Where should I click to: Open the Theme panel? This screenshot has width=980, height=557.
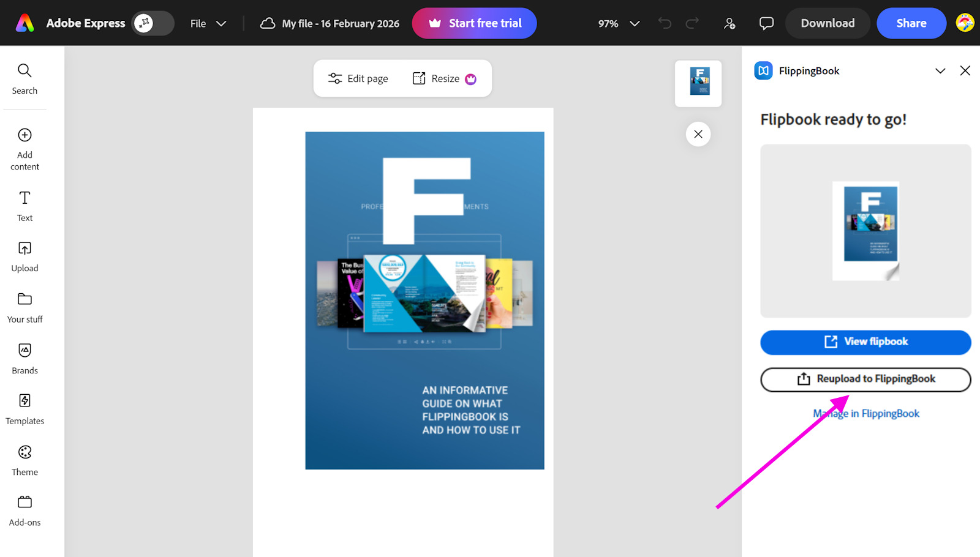coord(24,460)
